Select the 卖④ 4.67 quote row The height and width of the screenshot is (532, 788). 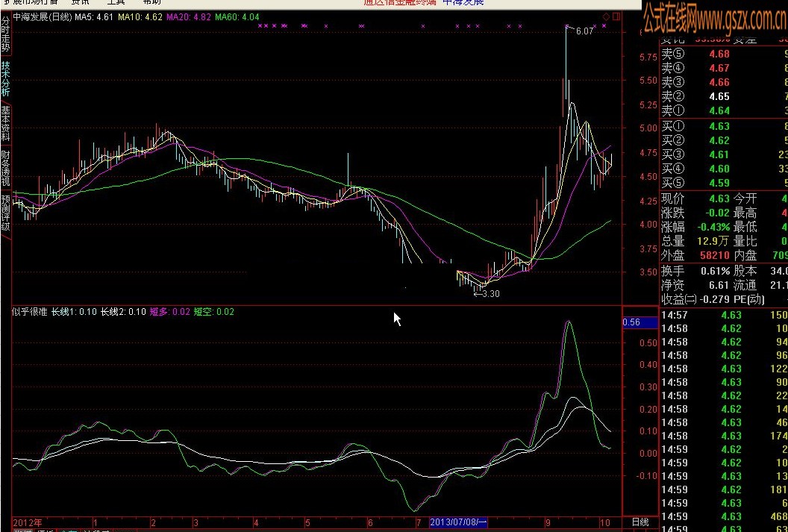pos(724,68)
